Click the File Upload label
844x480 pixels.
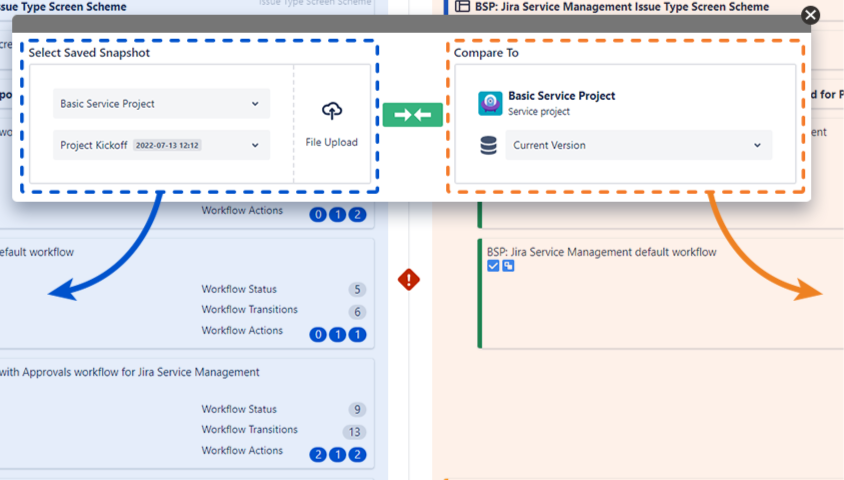click(x=332, y=142)
